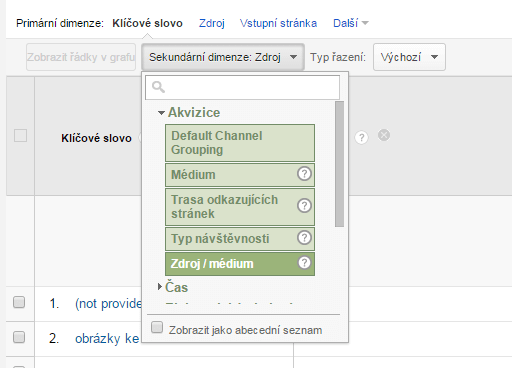512x368 pixels.
Task: Open the Sekundární dimenze: Zdroj dropdown
Action: pyautogui.click(x=223, y=57)
